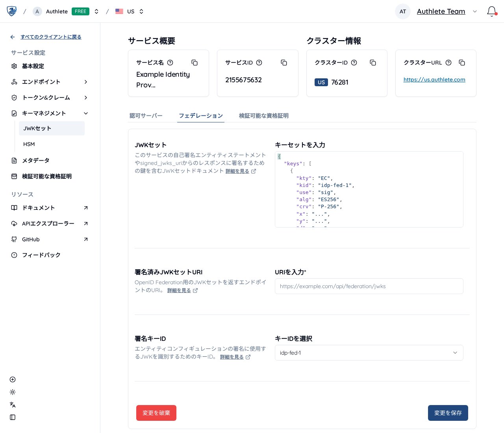
Task: Click the external link icon beside GitHub
Action: (86, 239)
